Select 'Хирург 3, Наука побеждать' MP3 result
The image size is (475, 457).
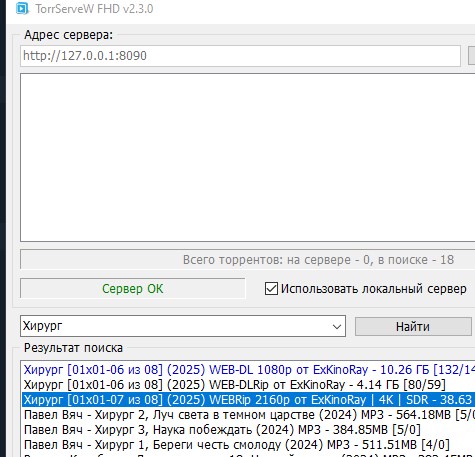point(249,430)
